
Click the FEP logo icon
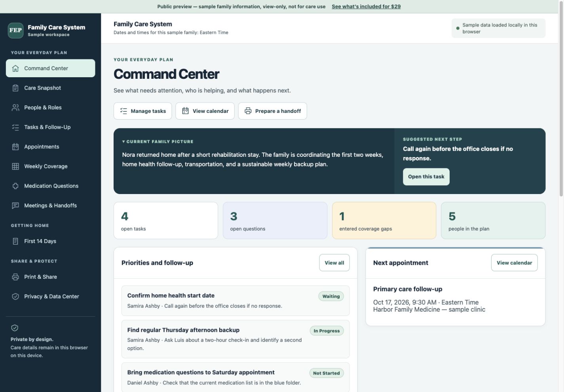(x=15, y=30)
